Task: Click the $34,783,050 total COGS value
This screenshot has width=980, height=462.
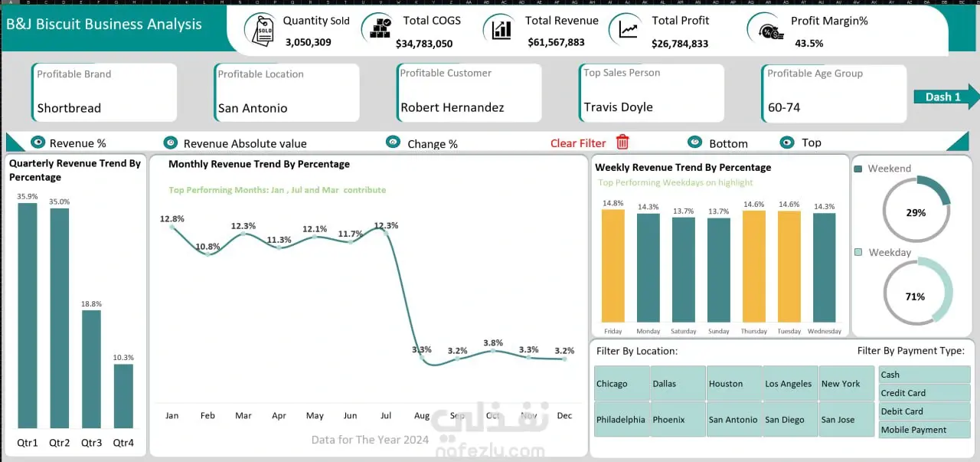Action: click(424, 44)
